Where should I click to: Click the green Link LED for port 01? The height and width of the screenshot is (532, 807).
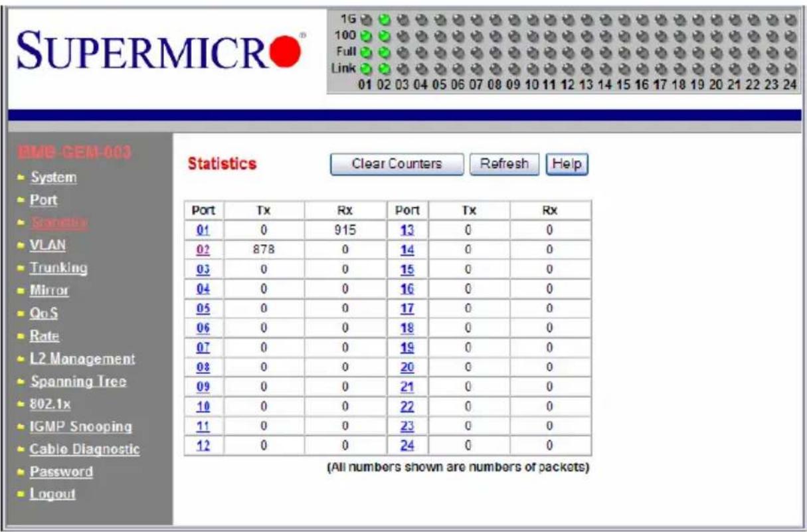(365, 68)
